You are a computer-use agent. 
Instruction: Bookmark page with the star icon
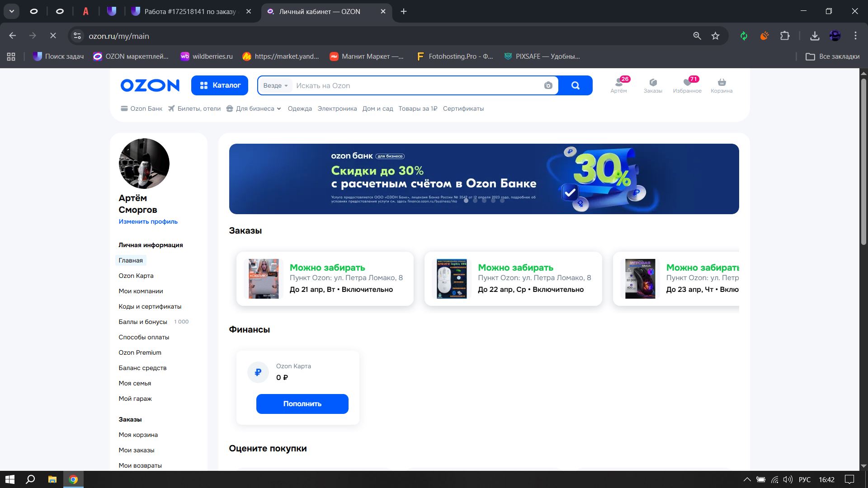click(x=715, y=36)
